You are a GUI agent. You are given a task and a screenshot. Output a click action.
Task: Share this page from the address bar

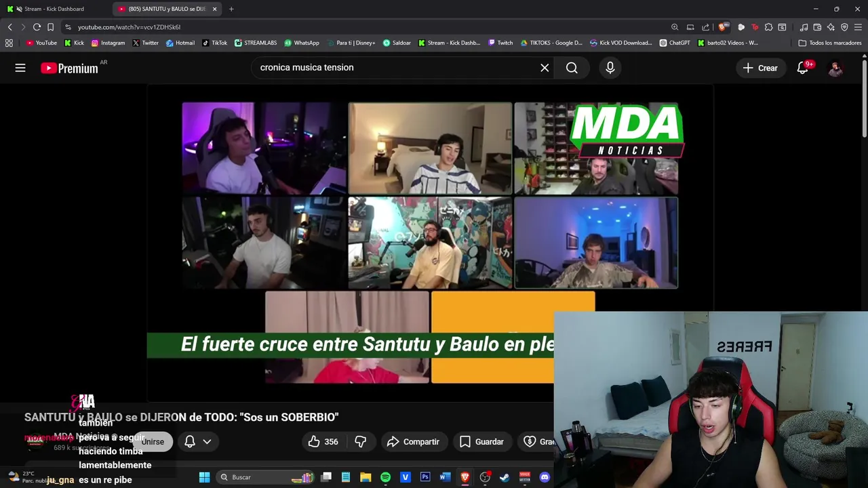(706, 27)
